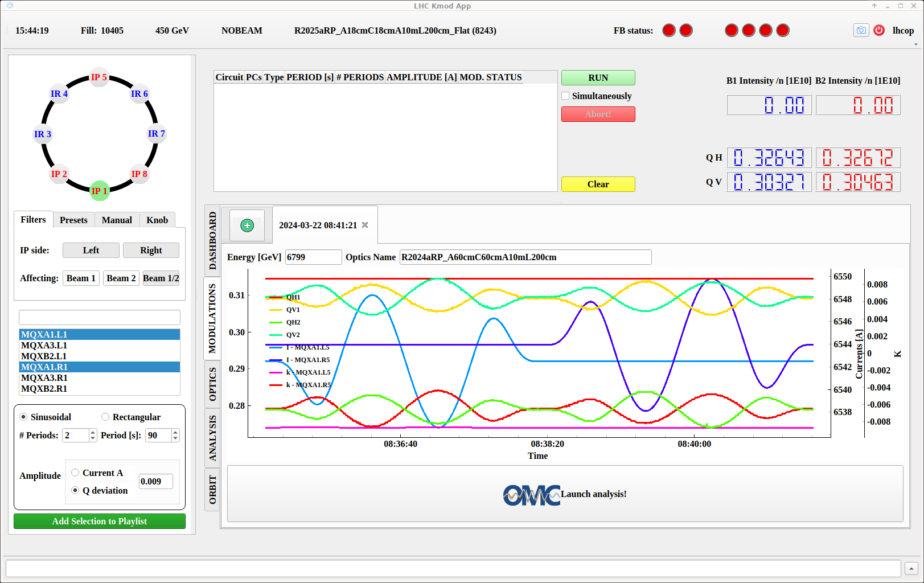Viewport: 924px width, 583px height.
Task: Click the green RUN button
Action: point(598,77)
